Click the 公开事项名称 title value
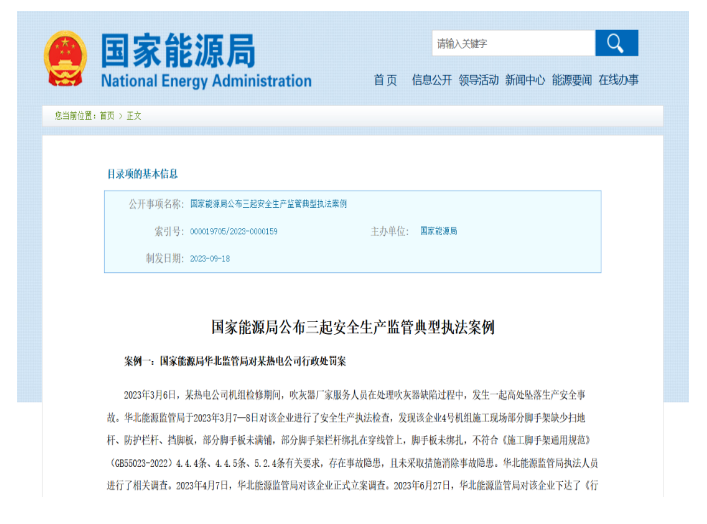 [x=268, y=203]
